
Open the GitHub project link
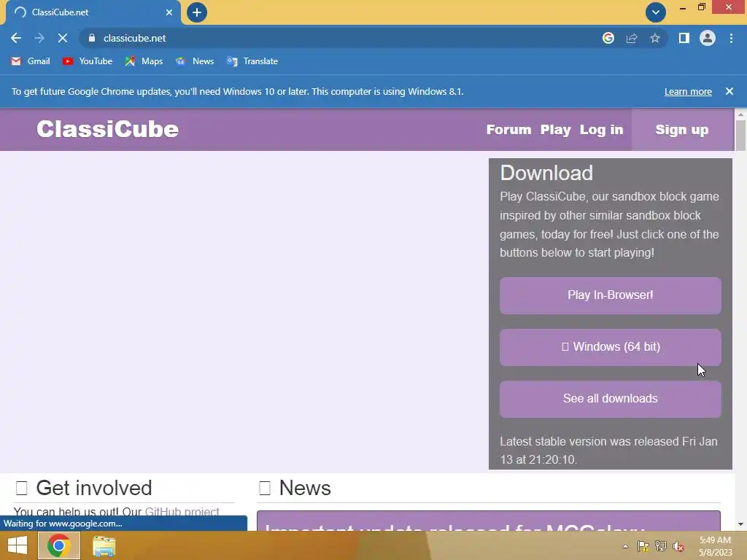click(x=182, y=511)
